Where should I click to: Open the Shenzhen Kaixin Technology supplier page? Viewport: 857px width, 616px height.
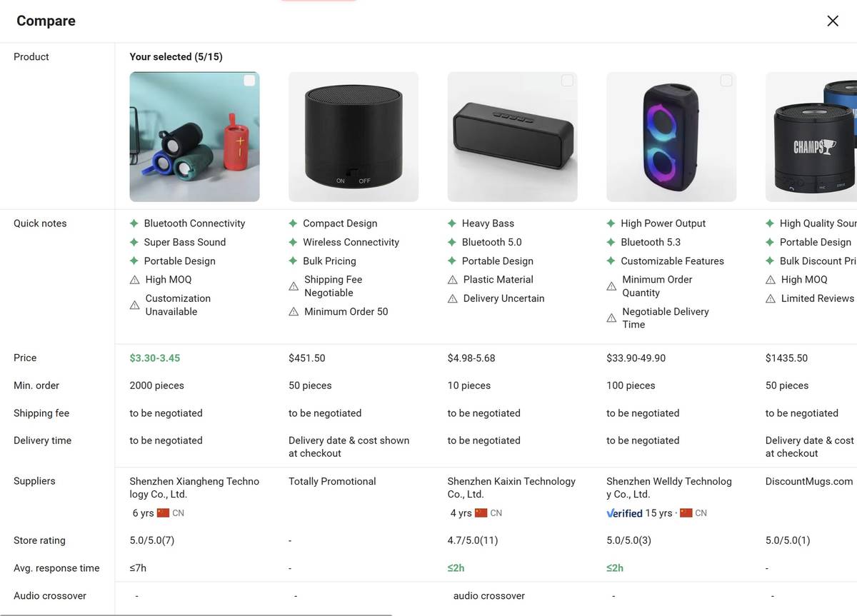tap(511, 488)
